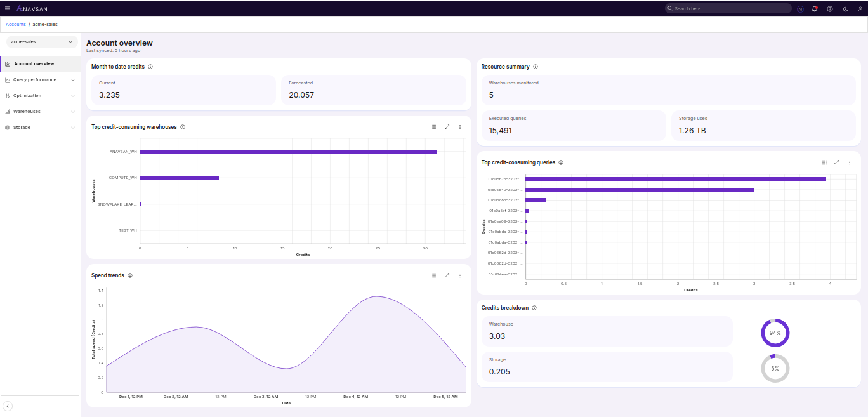
Task: Click the Account overview sidebar icon
Action: pos(8,63)
